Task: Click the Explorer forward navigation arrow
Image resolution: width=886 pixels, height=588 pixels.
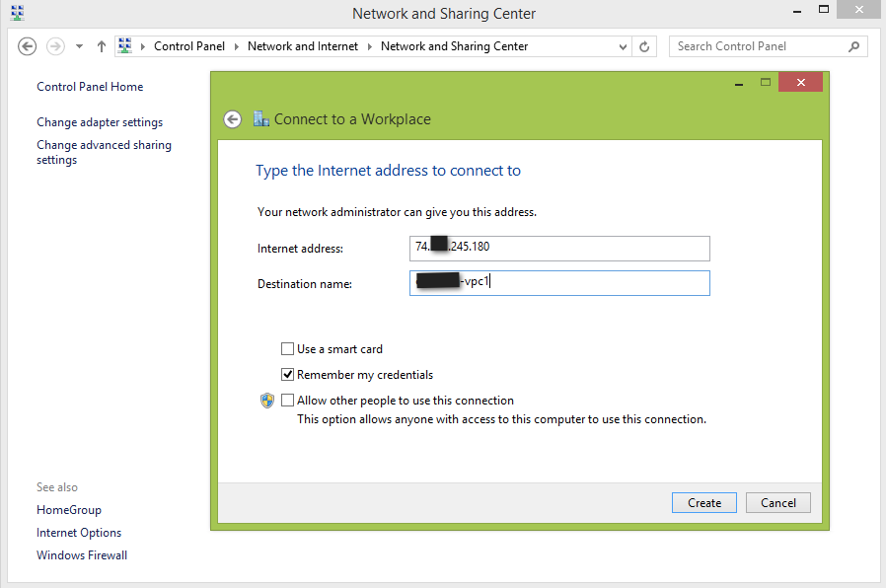Action: pos(55,46)
